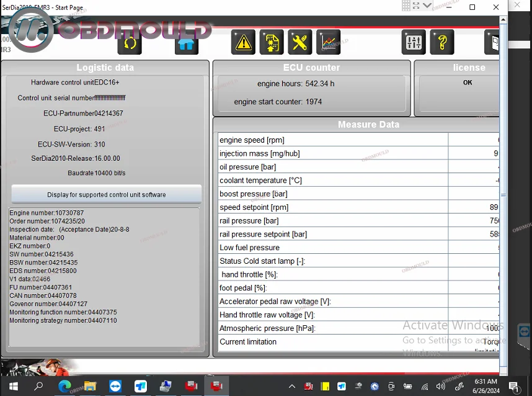Select the 'rail pressure setpoint [bar]' row
532x396 pixels.
(x=358, y=234)
